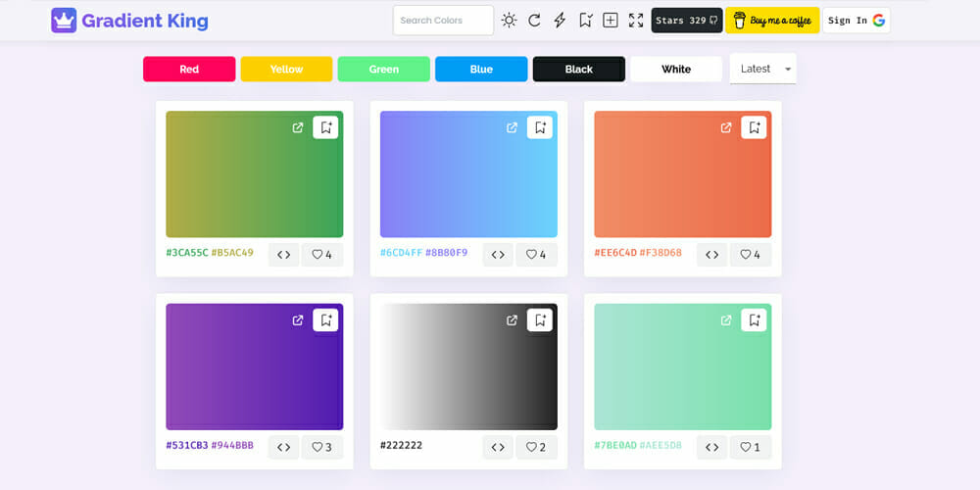This screenshot has height=490, width=980.
Task: View code for the #222222 gradient
Action: [x=498, y=447]
